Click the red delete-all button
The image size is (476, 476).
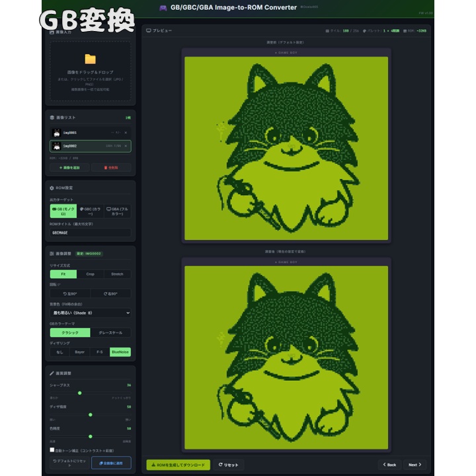111,167
